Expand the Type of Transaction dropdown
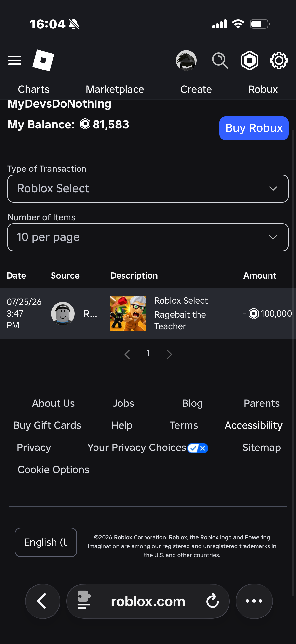 point(148,188)
